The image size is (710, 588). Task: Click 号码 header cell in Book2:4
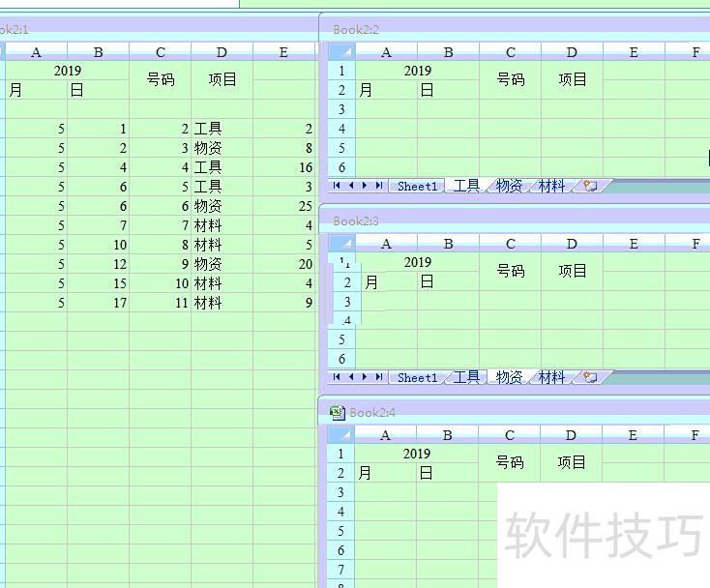pyautogui.click(x=510, y=463)
